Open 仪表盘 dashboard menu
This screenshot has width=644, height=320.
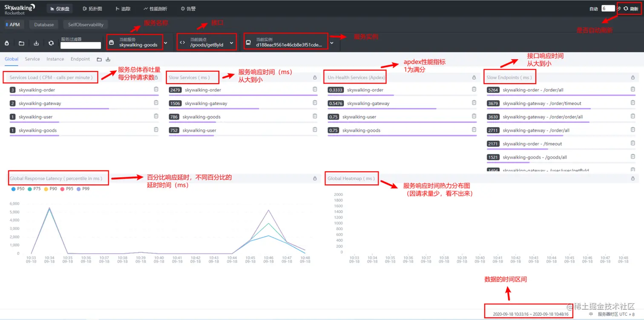(x=59, y=9)
